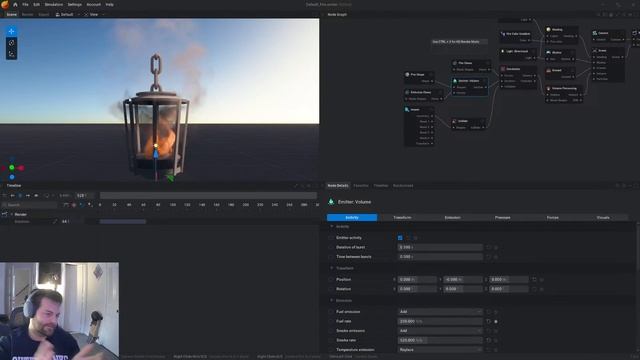
Task: Expand the Render track arrow in timeline
Action: point(12,214)
